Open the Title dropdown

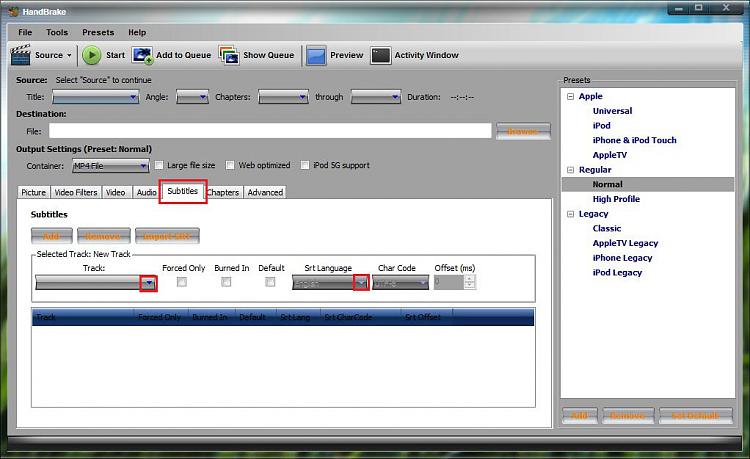coord(96,97)
